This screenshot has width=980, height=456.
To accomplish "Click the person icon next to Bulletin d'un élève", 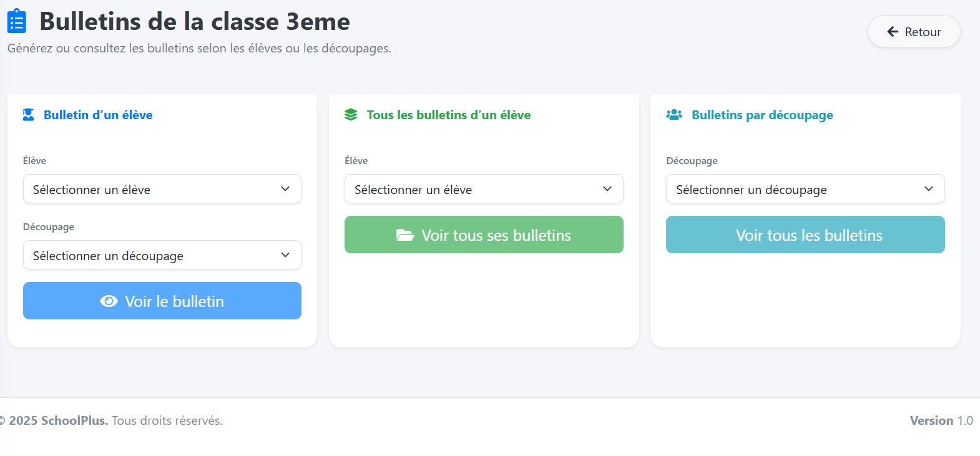I will pos(29,115).
